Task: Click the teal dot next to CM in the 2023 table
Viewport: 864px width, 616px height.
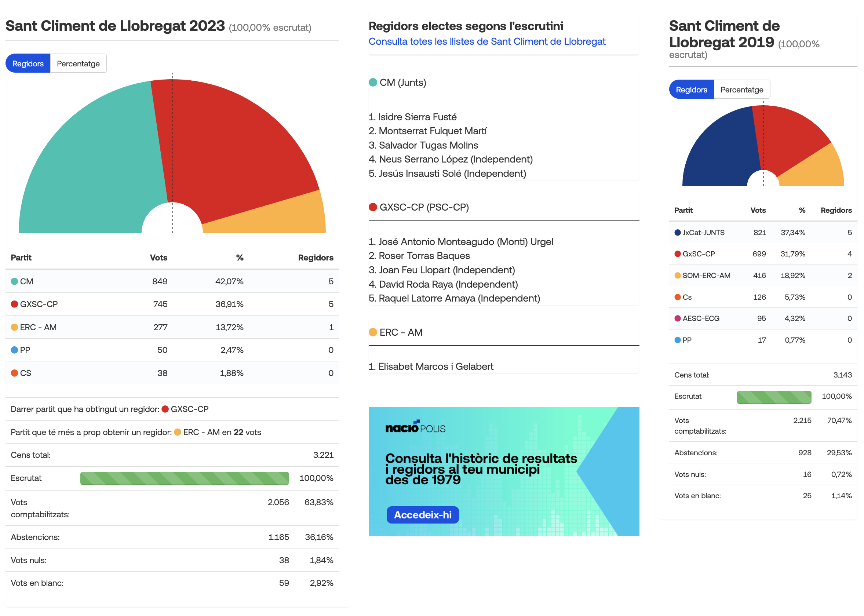Action: (14, 281)
